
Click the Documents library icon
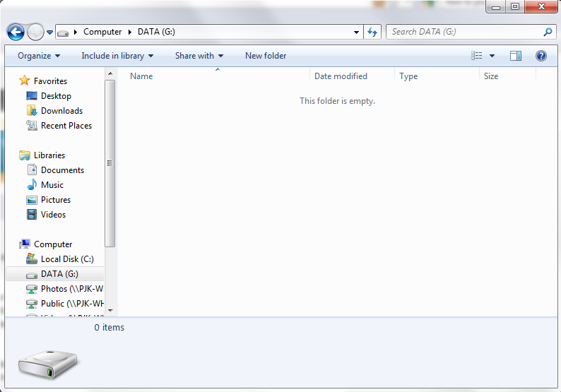[x=33, y=170]
